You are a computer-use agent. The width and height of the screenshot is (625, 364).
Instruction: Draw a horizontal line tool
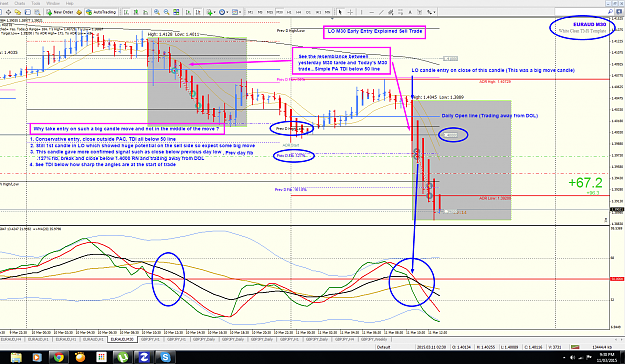tap(371, 12)
